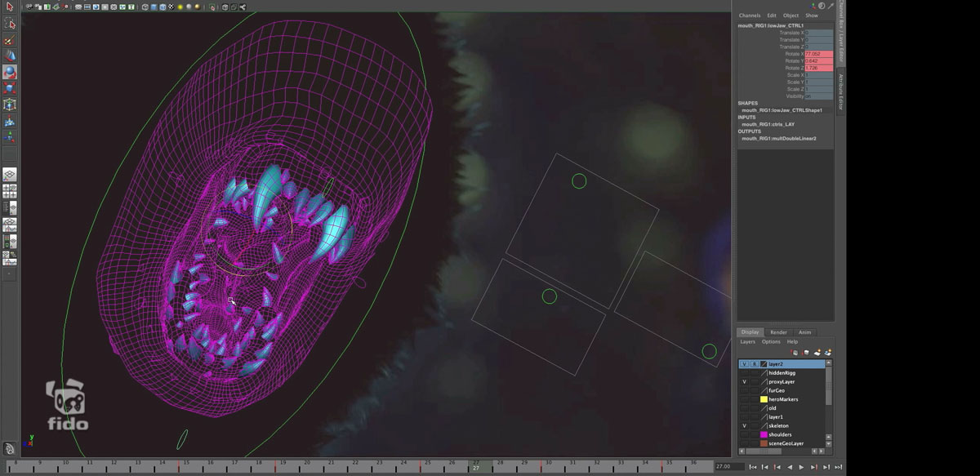Toggle the R display type box of layer2
This screenshot has width=980, height=476.
pyautogui.click(x=755, y=364)
